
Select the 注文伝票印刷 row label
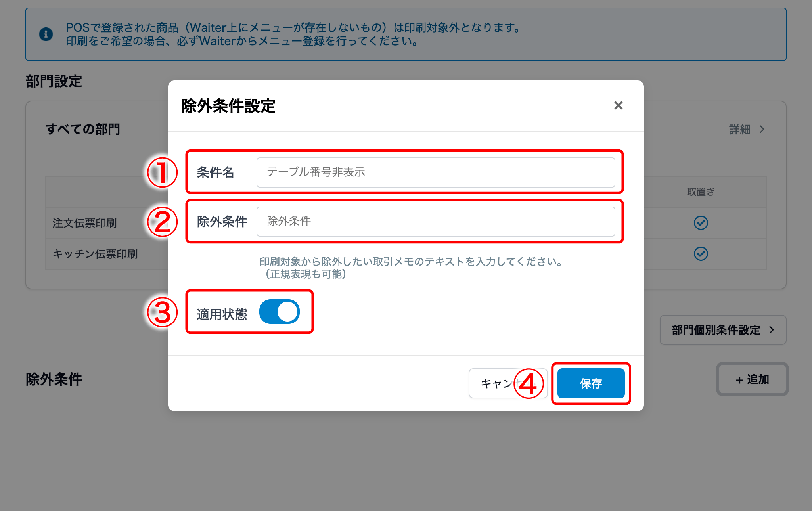point(84,223)
